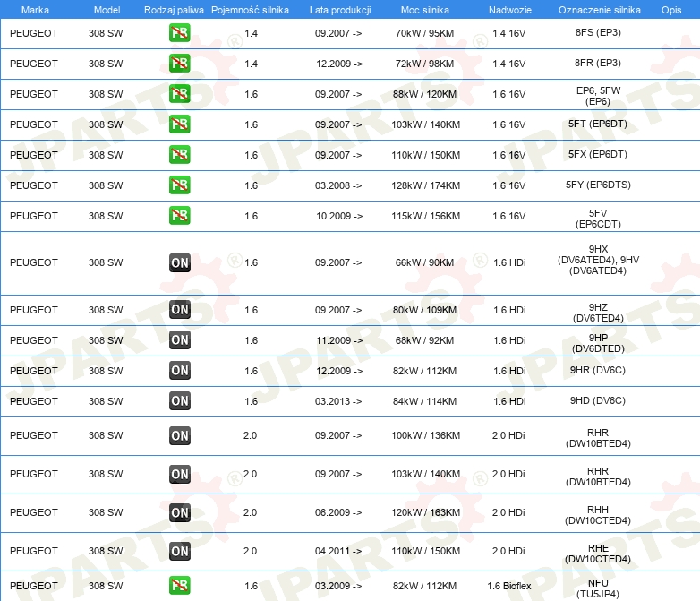This screenshot has width=700, height=601.
Task: Select the NFU (TU5JP4) engine cell
Action: 598,588
